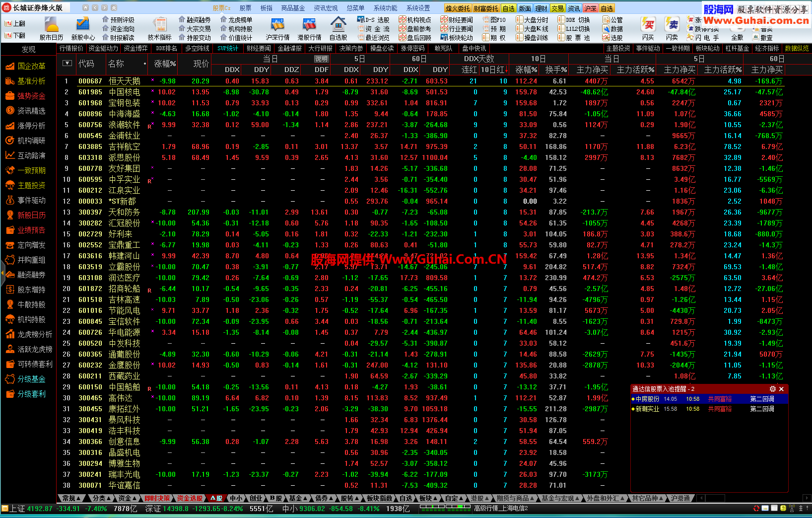Open 选股 tool under 数据

pyautogui.click(x=613, y=38)
